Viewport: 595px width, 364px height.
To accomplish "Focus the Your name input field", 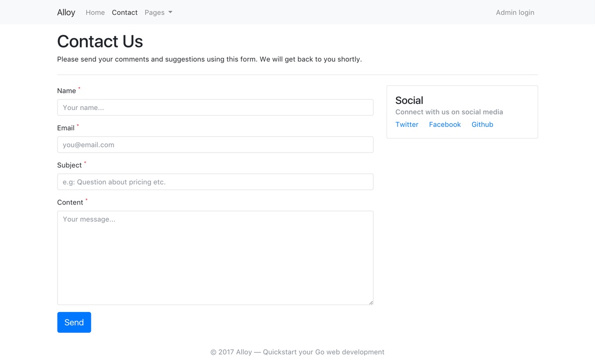I will [x=215, y=107].
